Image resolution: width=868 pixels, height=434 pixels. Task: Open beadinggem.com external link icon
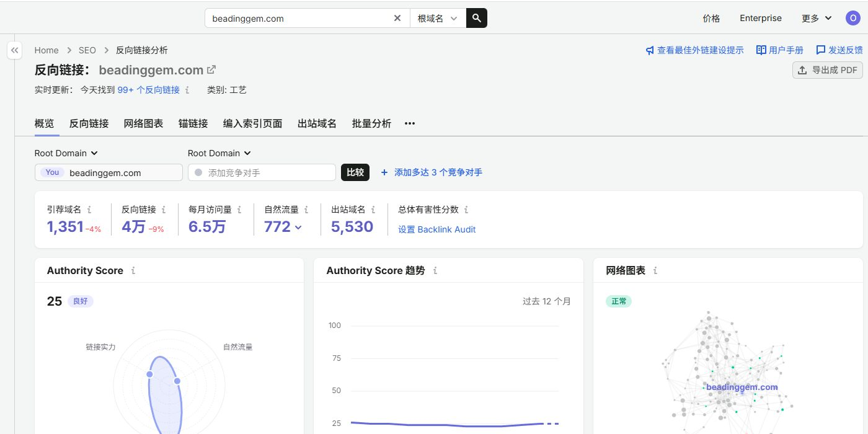point(211,69)
